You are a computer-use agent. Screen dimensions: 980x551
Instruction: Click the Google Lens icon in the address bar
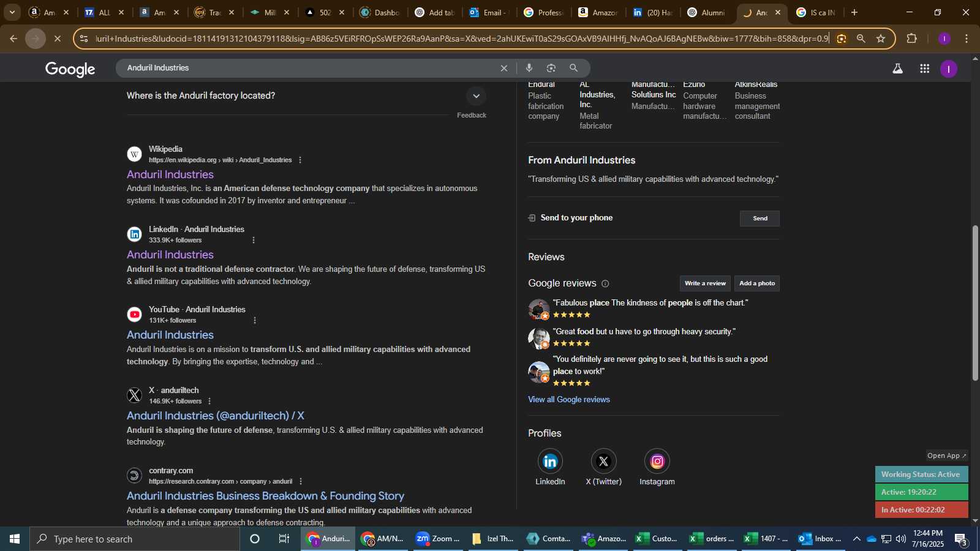(842, 39)
